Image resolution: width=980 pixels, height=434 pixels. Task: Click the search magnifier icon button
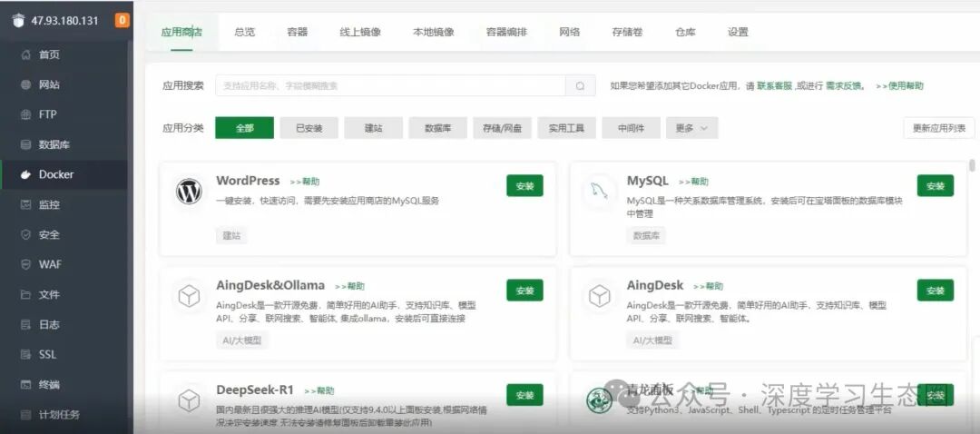581,86
